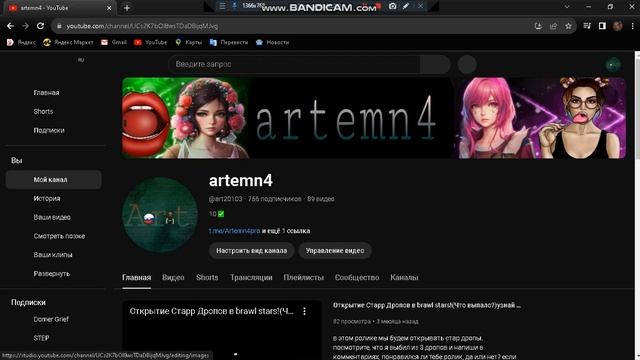The width and height of the screenshot is (640, 360).
Task: Open История in sidebar
Action: tap(47, 198)
